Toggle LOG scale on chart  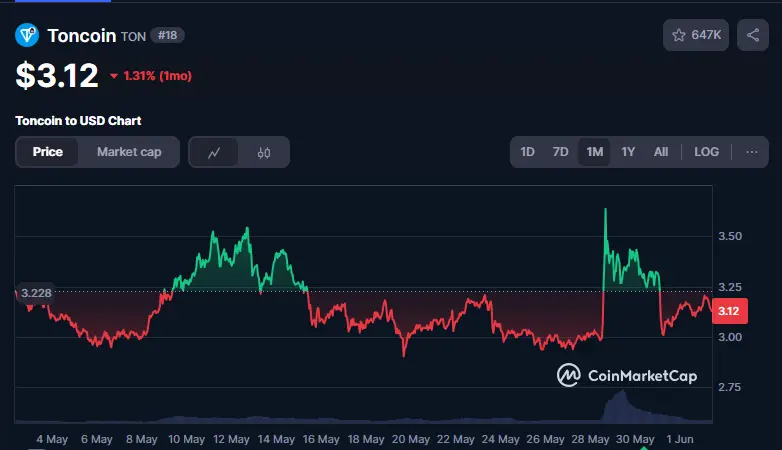click(x=706, y=152)
